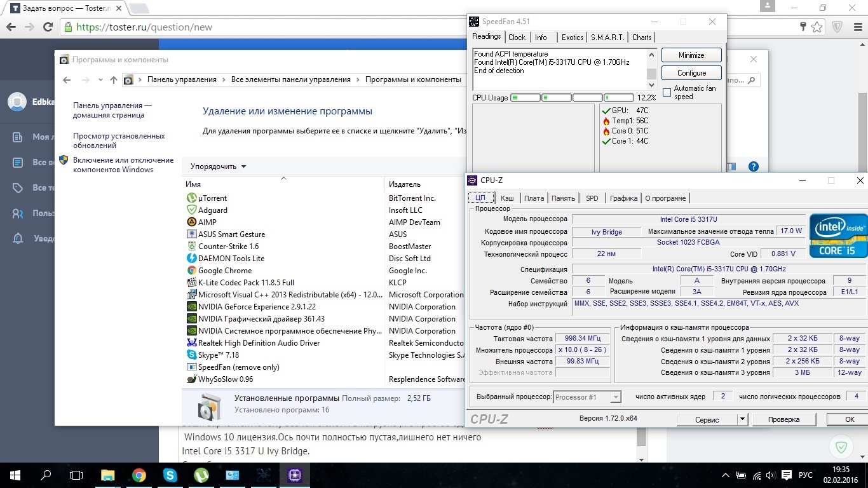
Task: Click the K-Lite Codec Pack icon
Action: [192, 283]
